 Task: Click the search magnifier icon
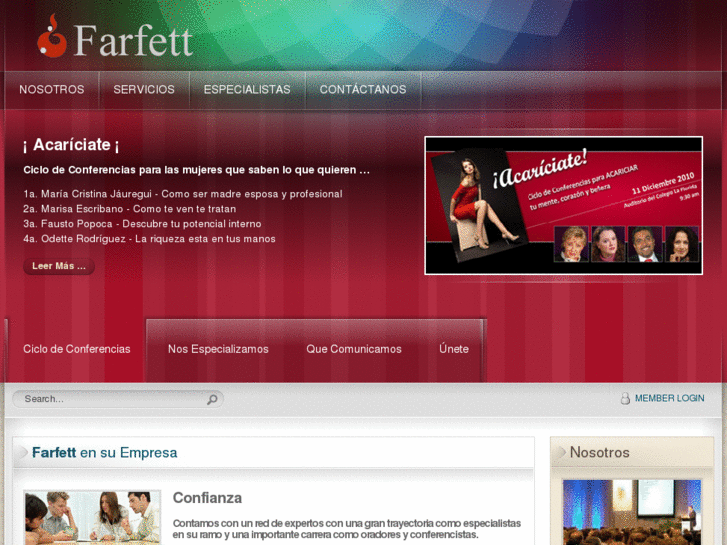212,399
